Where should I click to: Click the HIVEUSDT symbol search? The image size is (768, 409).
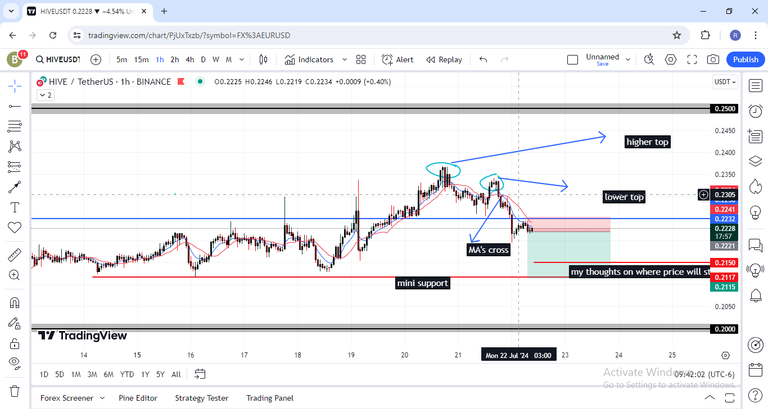[x=57, y=59]
